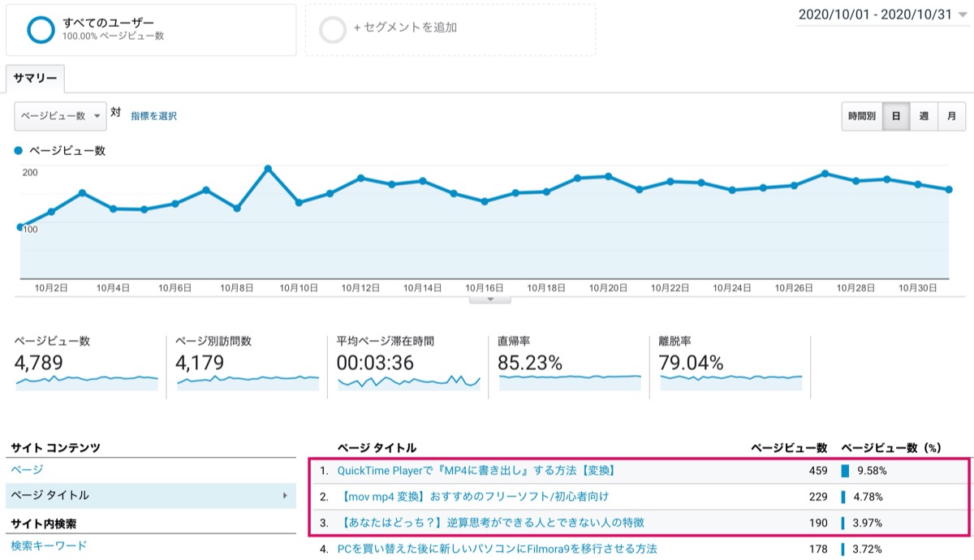Click the ページ別訪問数 4,179 metric
Image resolution: width=974 pixels, height=560 pixels.
coord(247,364)
